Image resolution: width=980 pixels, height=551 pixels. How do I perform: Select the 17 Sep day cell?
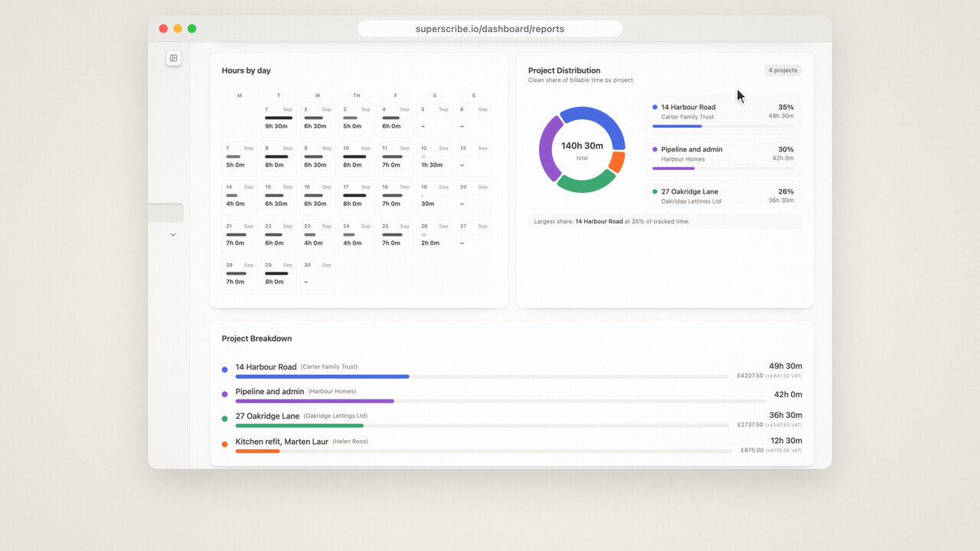tap(356, 197)
